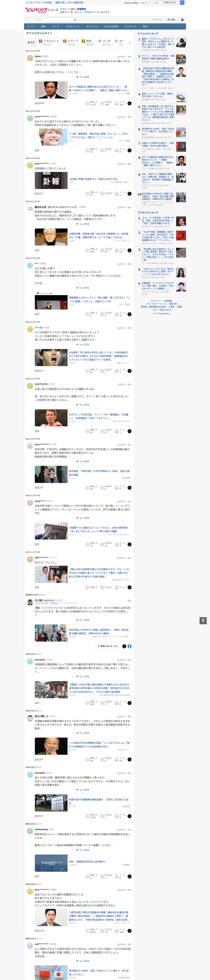This screenshot has width=210, height=980.
Task: Click 共感した 1101 reaction face
Action: 87,816
